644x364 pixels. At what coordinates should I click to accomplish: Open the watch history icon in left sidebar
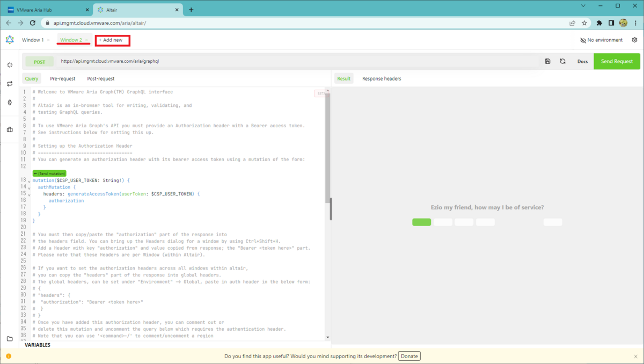coord(10,103)
